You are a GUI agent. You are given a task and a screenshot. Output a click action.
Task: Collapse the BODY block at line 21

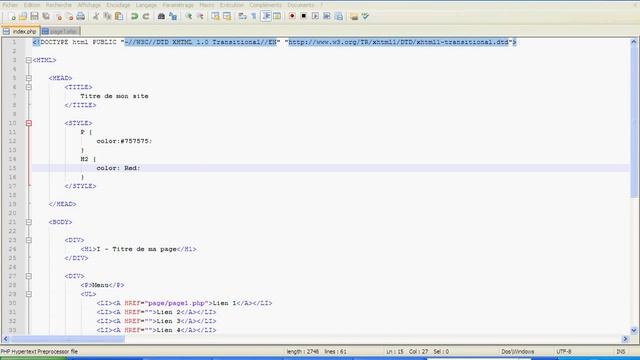click(x=29, y=222)
